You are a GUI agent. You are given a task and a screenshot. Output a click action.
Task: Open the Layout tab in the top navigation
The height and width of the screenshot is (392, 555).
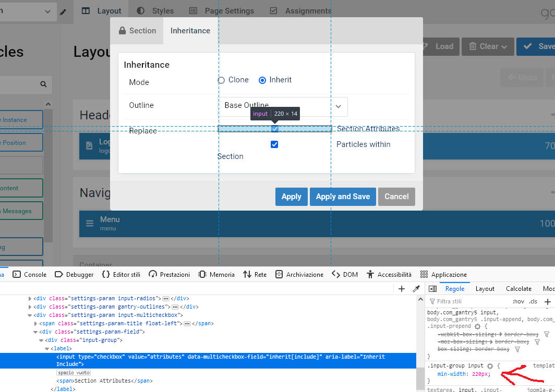click(x=101, y=11)
